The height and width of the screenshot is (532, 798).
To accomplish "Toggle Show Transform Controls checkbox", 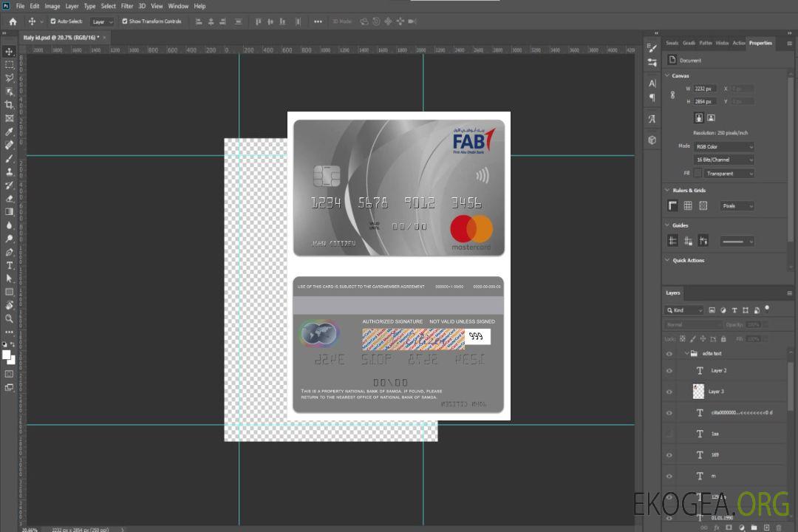I will 125,21.
